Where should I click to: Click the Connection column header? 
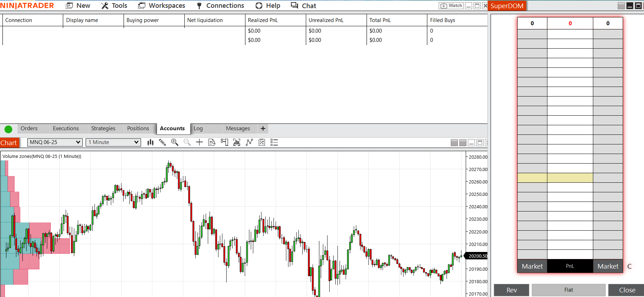tap(33, 20)
